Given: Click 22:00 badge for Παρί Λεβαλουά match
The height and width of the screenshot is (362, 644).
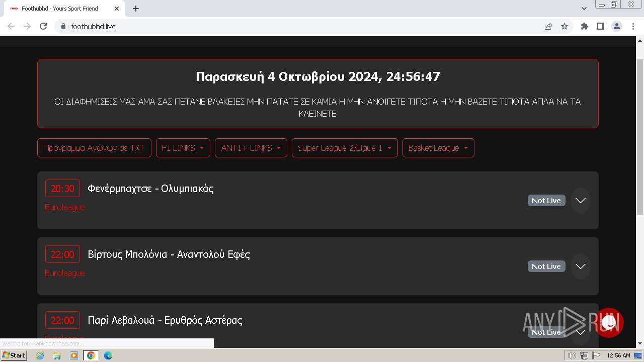Looking at the screenshot, I should tap(62, 320).
